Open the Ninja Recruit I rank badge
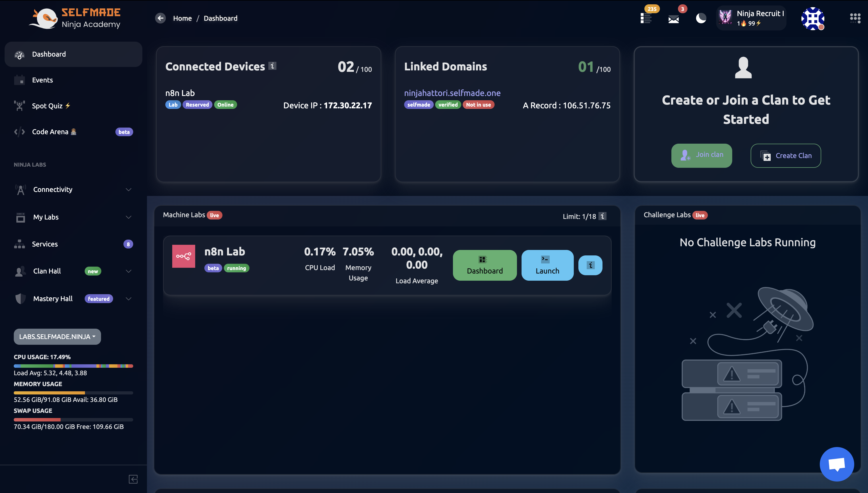Viewport: 868px width, 493px height. 751,18
